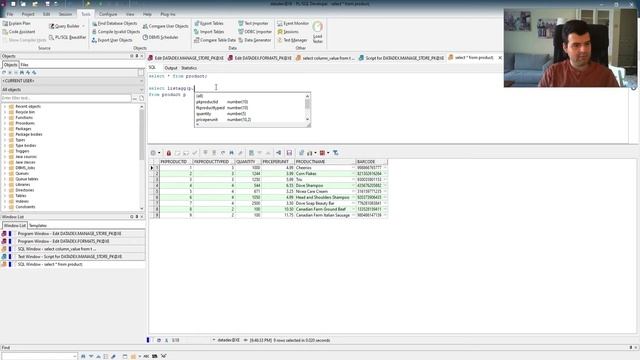Select SQL Window select * from product in Window List

click(73, 264)
